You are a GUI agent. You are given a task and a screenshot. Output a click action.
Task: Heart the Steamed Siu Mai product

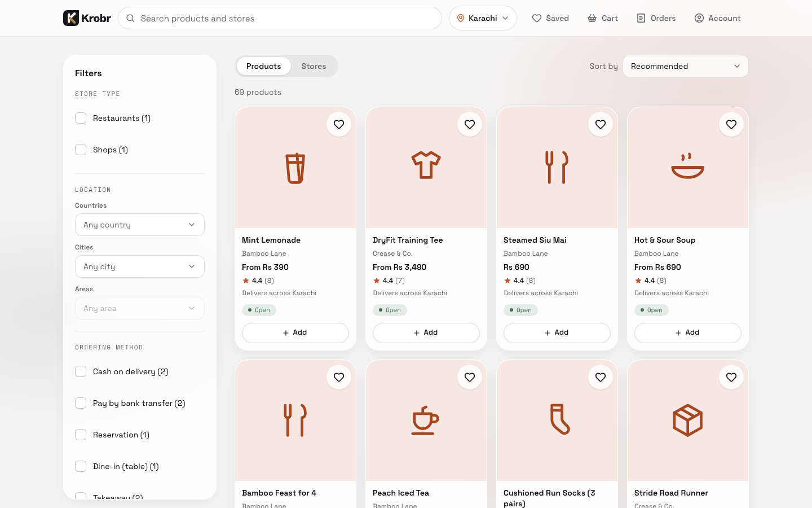point(601,124)
